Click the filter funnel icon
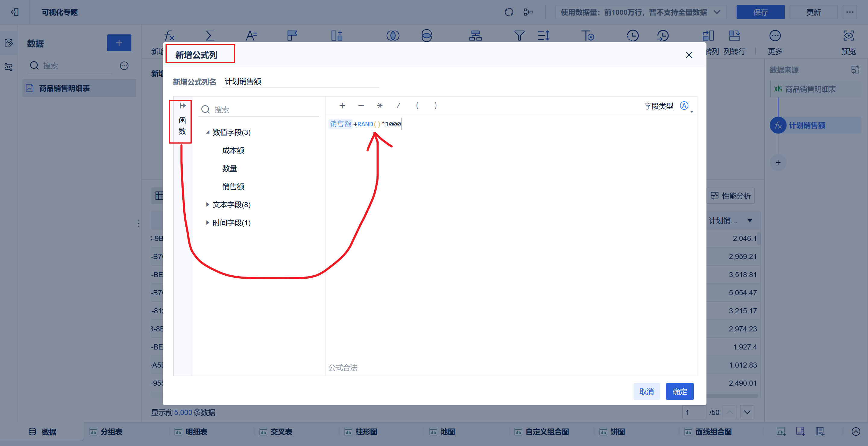Viewport: 868px width, 446px height. tap(519, 36)
